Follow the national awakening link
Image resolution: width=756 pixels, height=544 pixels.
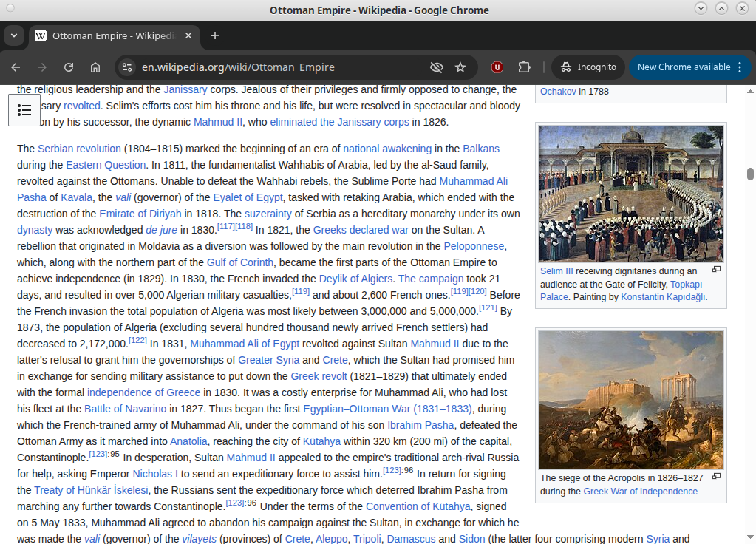pos(387,149)
